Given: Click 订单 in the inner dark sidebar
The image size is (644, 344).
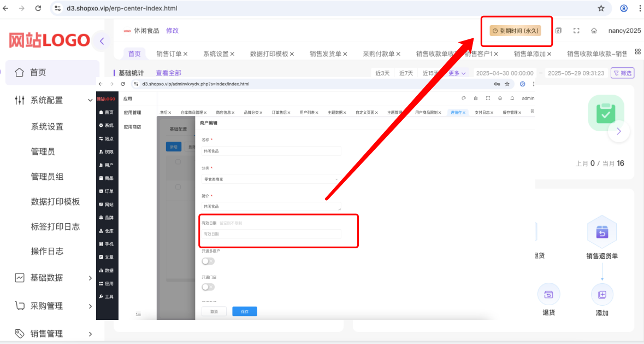Looking at the screenshot, I should 107,191.
